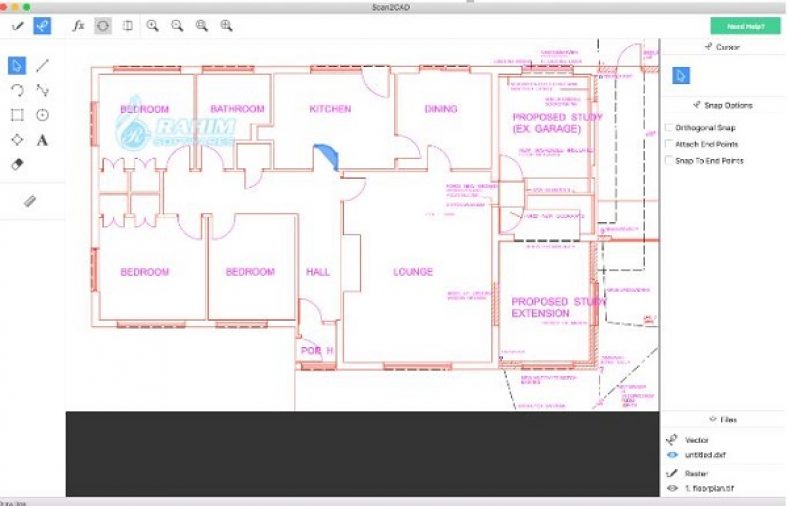The image size is (788, 506).
Task: Zoom in with the plus magnifier
Action: tap(152, 26)
